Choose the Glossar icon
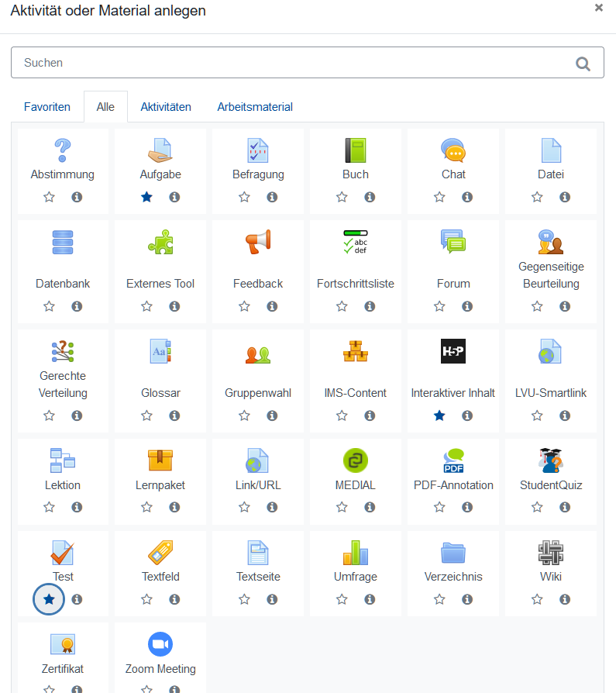This screenshot has width=616, height=693. point(160,351)
